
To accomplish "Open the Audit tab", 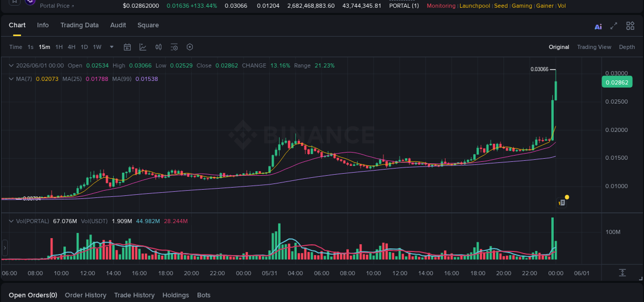I will pos(118,25).
